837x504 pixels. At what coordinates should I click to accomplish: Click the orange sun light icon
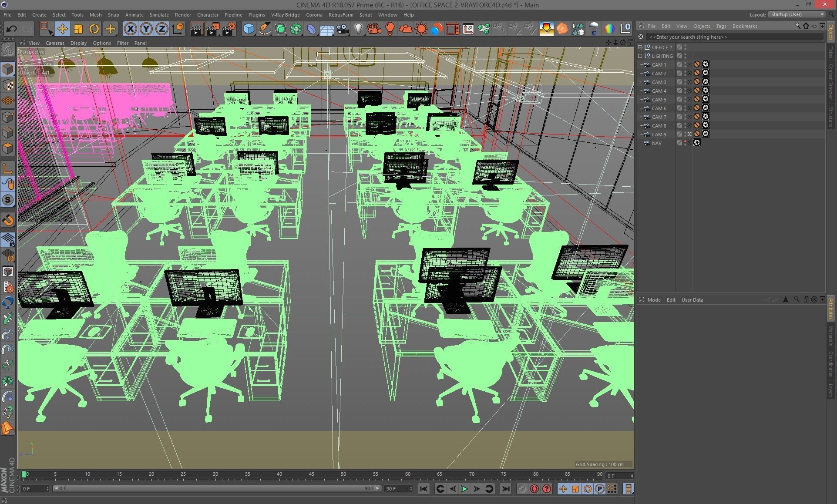(x=421, y=29)
